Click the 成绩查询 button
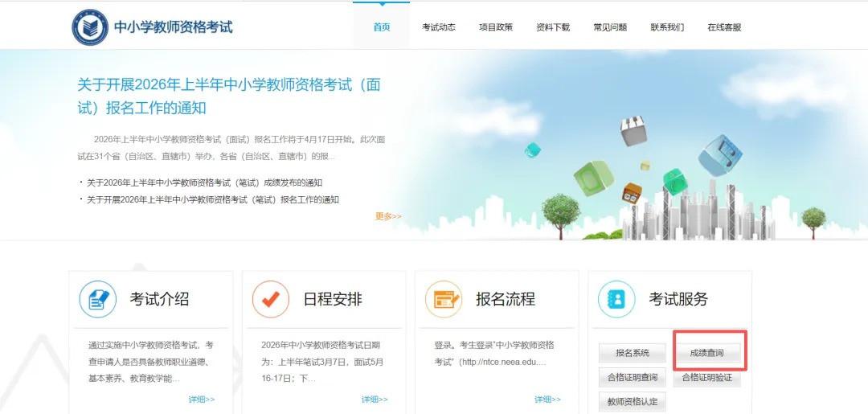 click(706, 353)
